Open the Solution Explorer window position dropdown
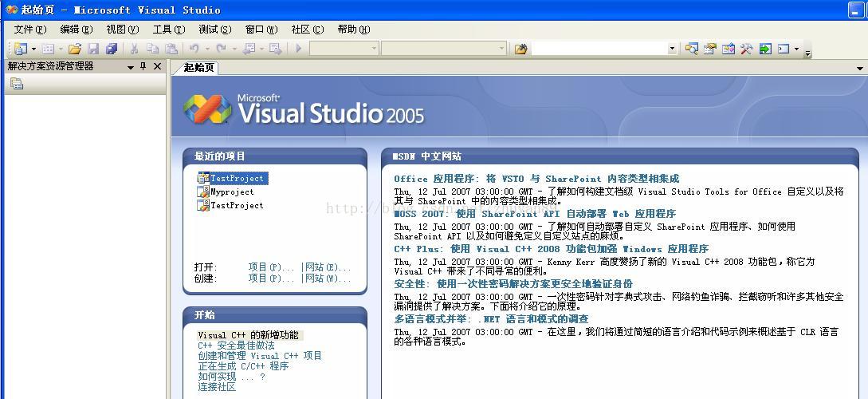The image size is (868, 399). coord(132,67)
